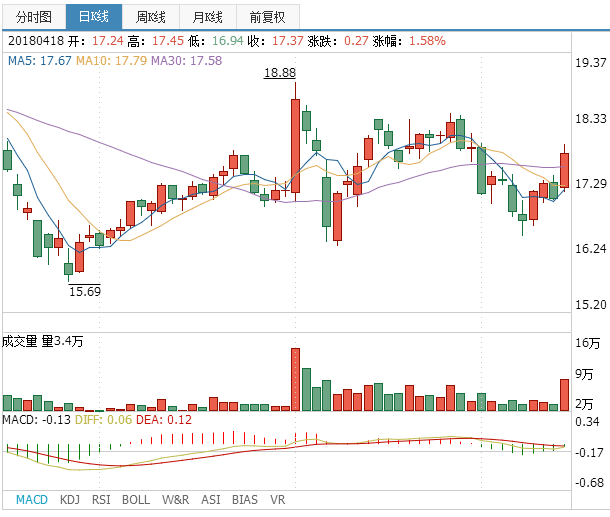Switch to the KDJ indicator
This screenshot has width=610, height=517.
coord(70,499)
